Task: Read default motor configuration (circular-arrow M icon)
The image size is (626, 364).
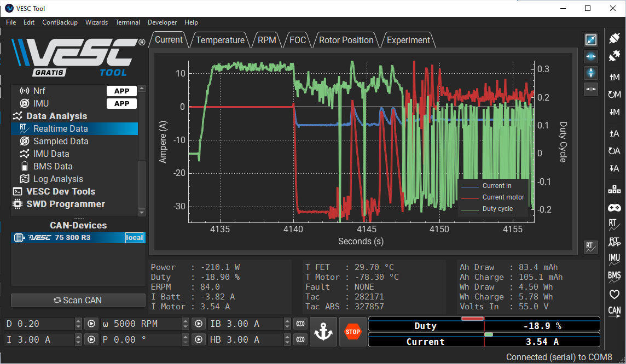Action: [614, 95]
